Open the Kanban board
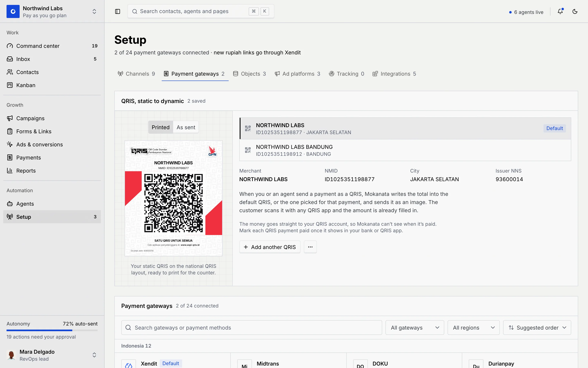Image resolution: width=588 pixels, height=368 pixels. 52,85
